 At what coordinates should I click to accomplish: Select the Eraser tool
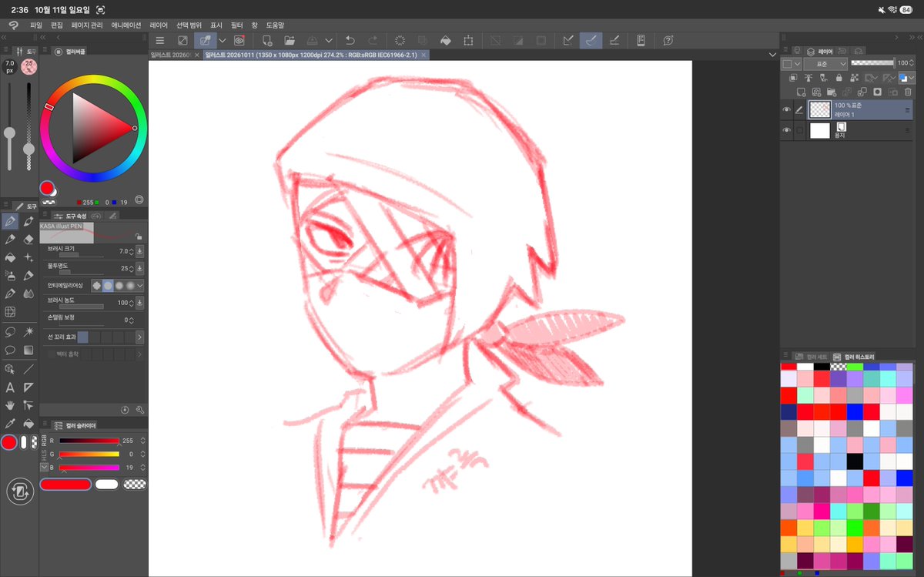point(28,240)
